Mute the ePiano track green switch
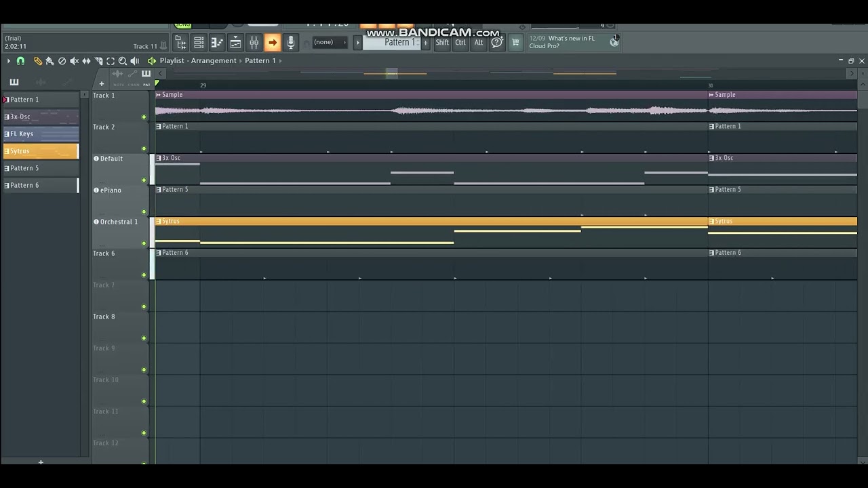Screen dimensions: 868x488 click(144, 212)
